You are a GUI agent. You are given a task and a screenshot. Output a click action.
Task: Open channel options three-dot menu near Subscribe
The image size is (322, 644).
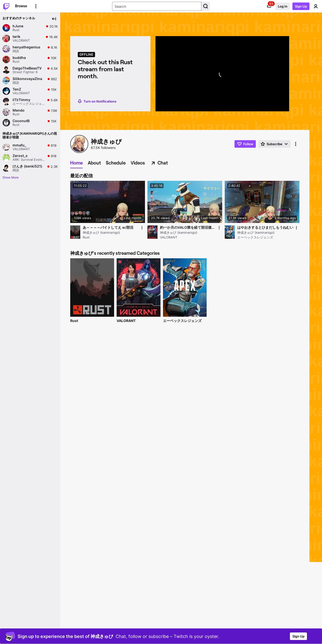pyautogui.click(x=296, y=144)
